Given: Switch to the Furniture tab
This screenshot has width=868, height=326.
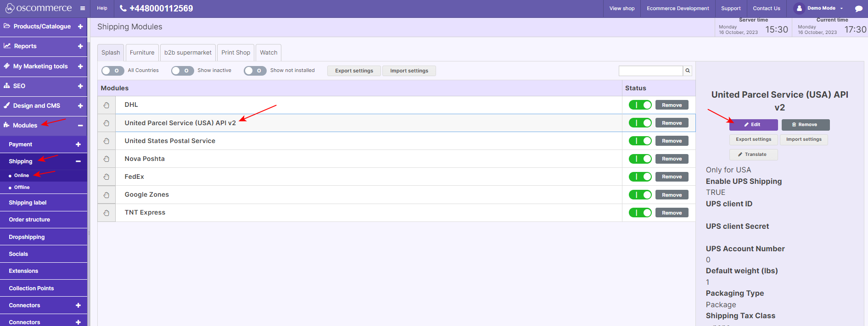Looking at the screenshot, I should tap(142, 53).
